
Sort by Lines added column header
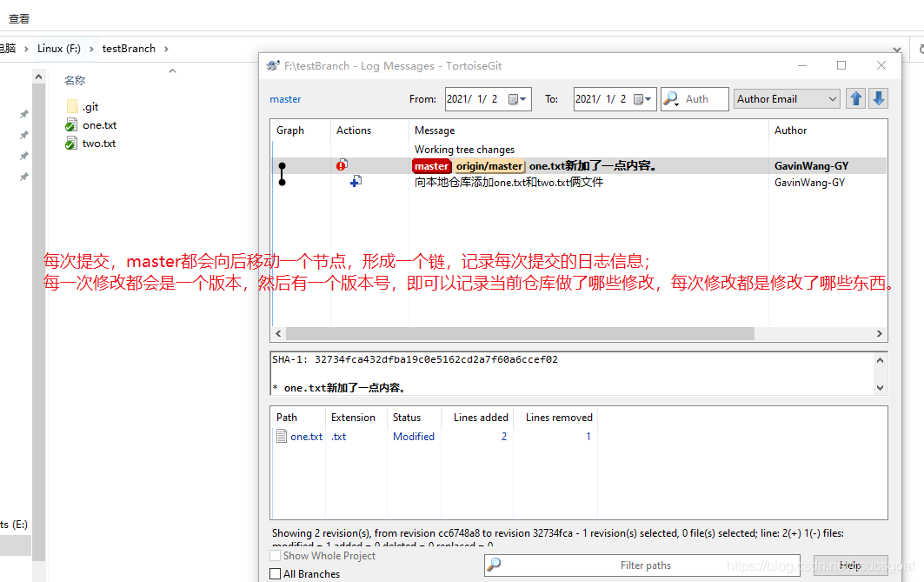(x=481, y=418)
